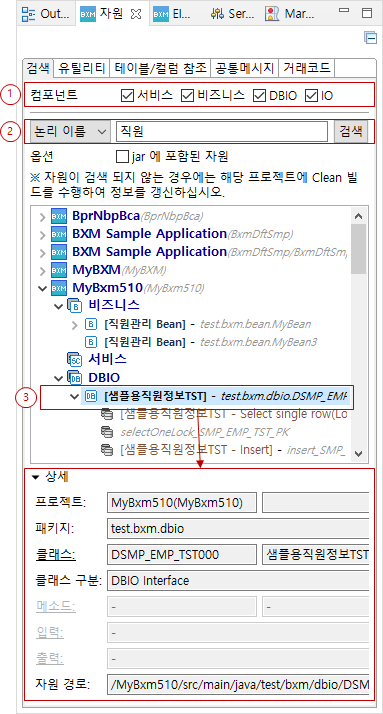This screenshot has height=714, width=383.
Task: Click the 서비스 category icon
Action: tap(74, 360)
